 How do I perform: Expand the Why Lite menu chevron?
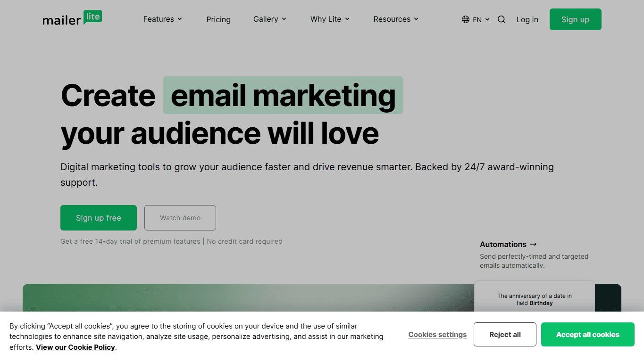point(347,19)
